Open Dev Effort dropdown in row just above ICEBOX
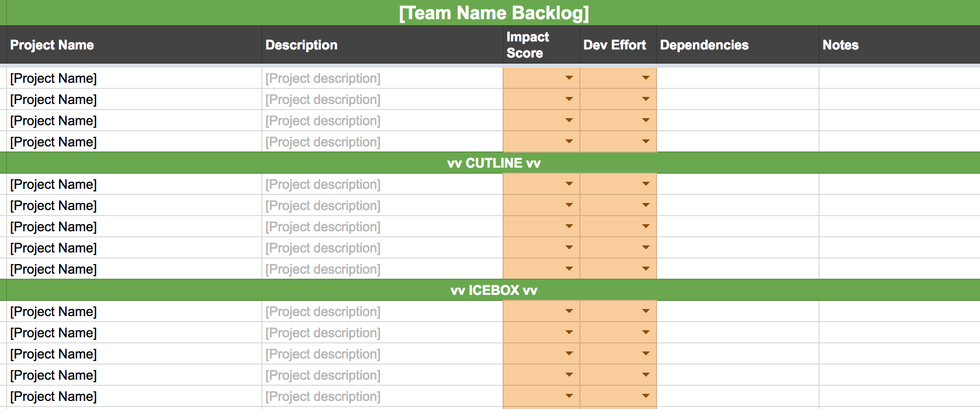 (x=645, y=269)
